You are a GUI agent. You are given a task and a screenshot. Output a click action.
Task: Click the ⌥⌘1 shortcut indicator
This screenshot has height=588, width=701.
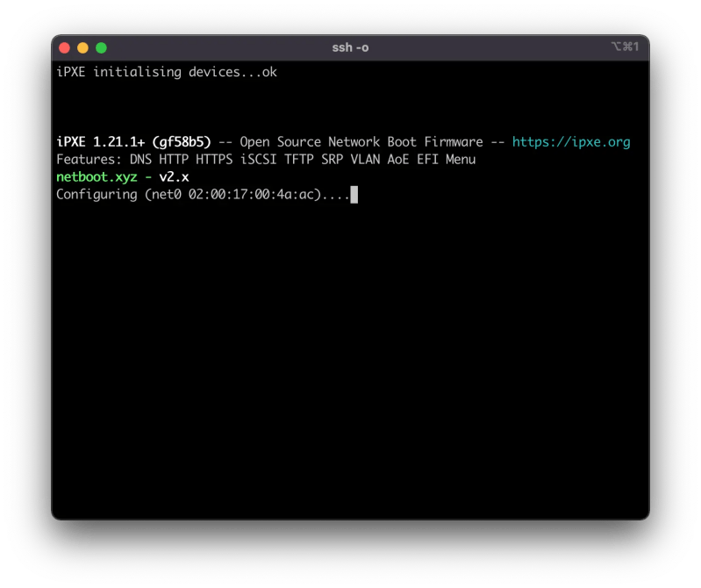click(625, 47)
